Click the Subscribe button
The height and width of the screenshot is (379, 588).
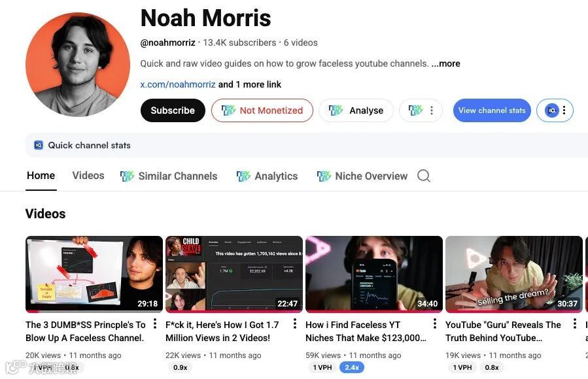tap(173, 110)
